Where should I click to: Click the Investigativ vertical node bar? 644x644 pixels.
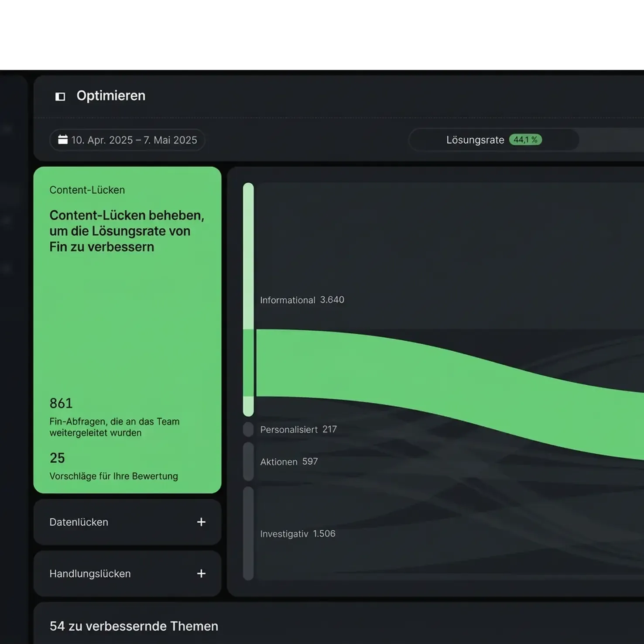pyautogui.click(x=248, y=534)
